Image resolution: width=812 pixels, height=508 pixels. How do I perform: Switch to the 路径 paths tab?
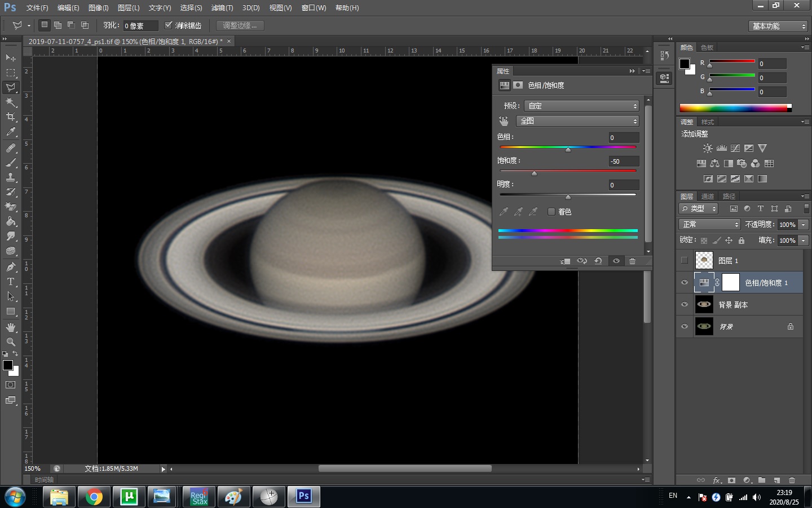click(729, 196)
